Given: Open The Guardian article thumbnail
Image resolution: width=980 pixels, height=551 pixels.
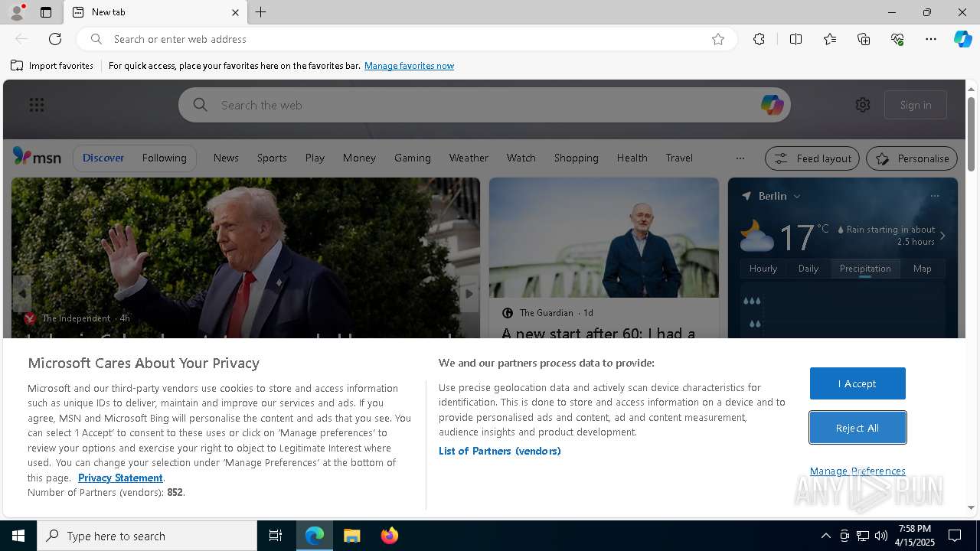Looking at the screenshot, I should [x=604, y=237].
